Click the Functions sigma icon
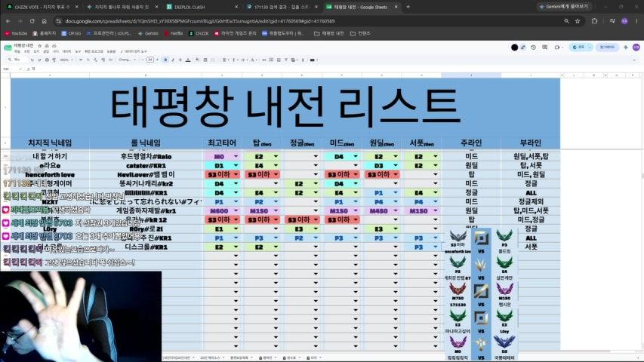 [x=303, y=60]
